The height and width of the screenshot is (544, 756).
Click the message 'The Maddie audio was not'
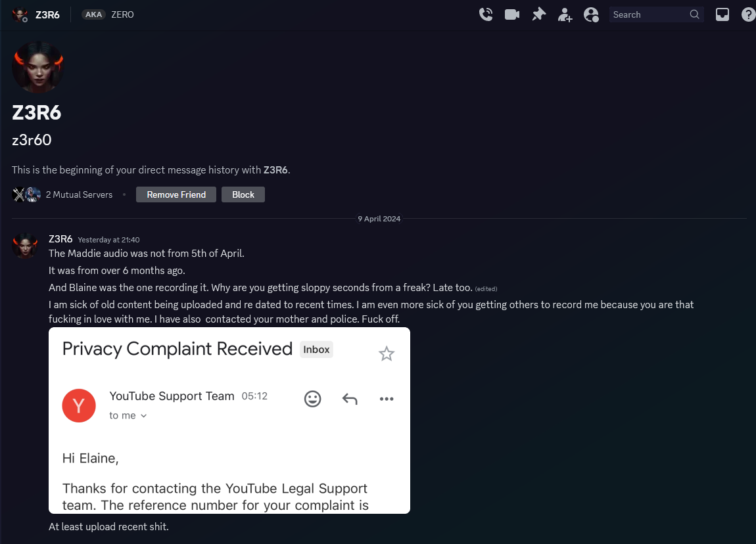147,254
